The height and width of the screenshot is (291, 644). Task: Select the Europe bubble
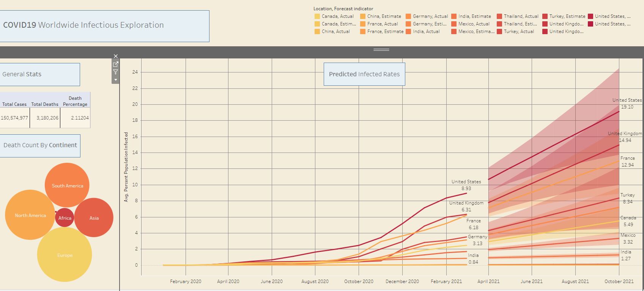(x=65, y=255)
